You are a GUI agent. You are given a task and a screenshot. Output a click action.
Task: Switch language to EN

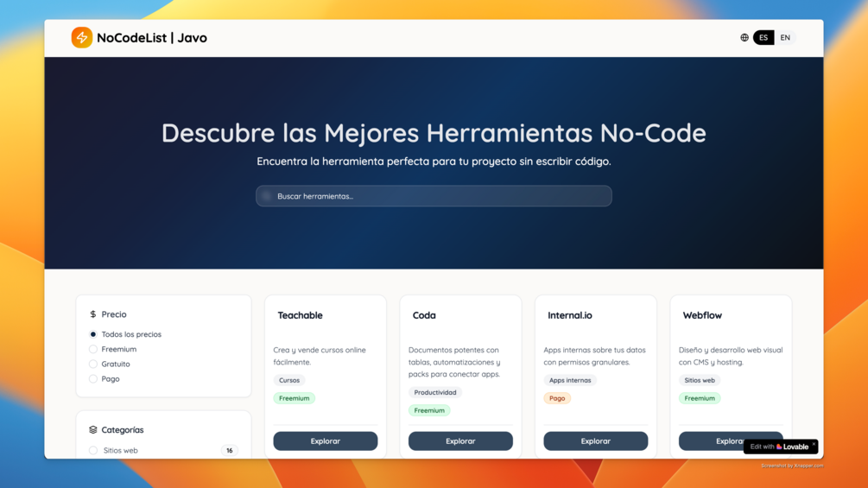[x=785, y=38]
